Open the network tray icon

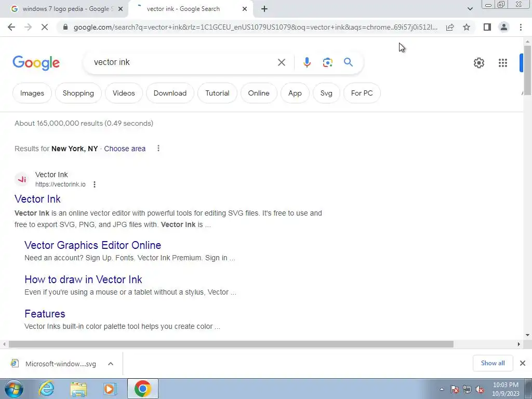(x=467, y=389)
